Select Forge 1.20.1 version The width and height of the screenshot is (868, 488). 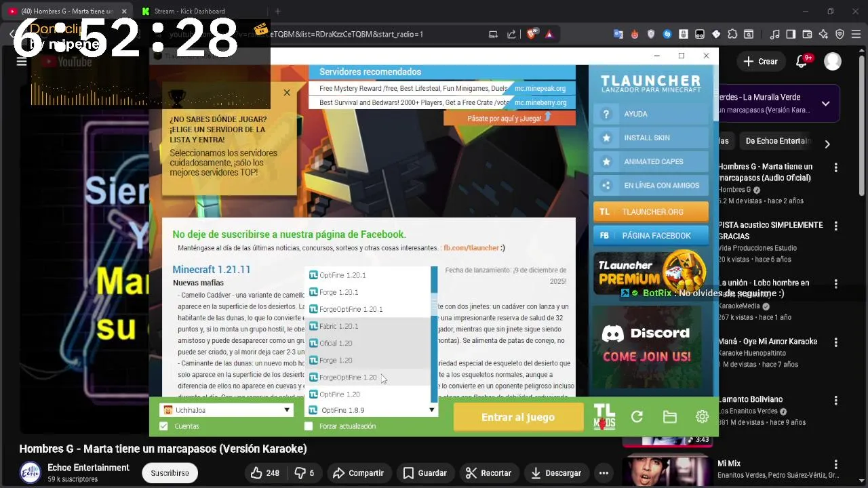pyautogui.click(x=368, y=292)
